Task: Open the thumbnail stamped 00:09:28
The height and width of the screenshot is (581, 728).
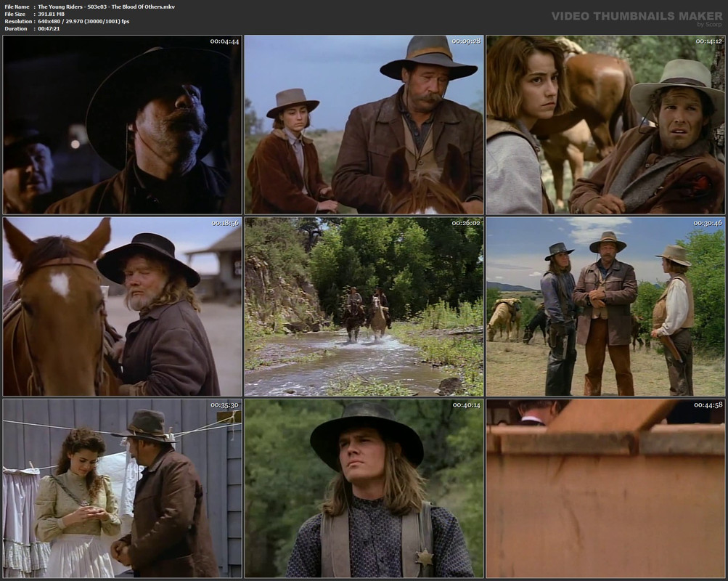Action: (x=364, y=124)
